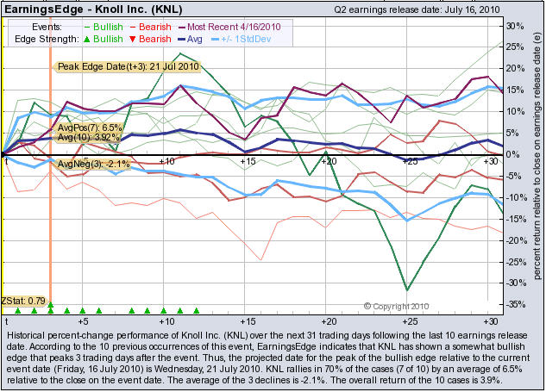
Task: Click the green triangle marker above bottom-axis +10
Action: point(164,311)
